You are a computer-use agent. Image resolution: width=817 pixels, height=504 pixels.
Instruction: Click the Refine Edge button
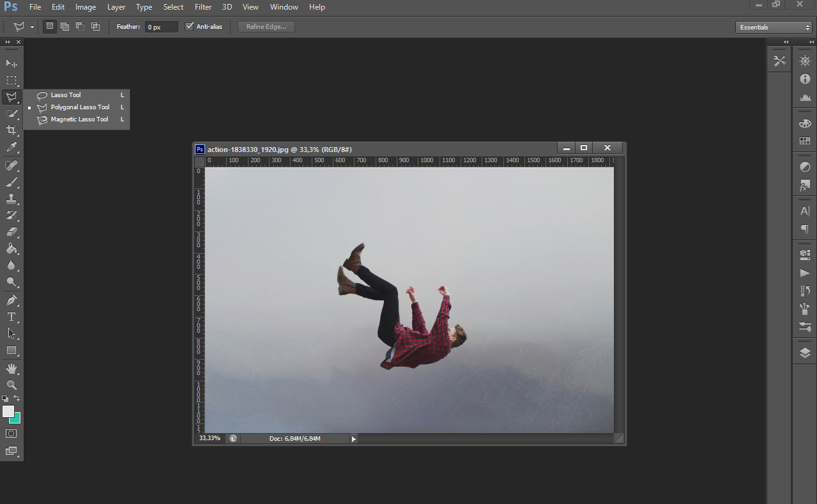[266, 27]
